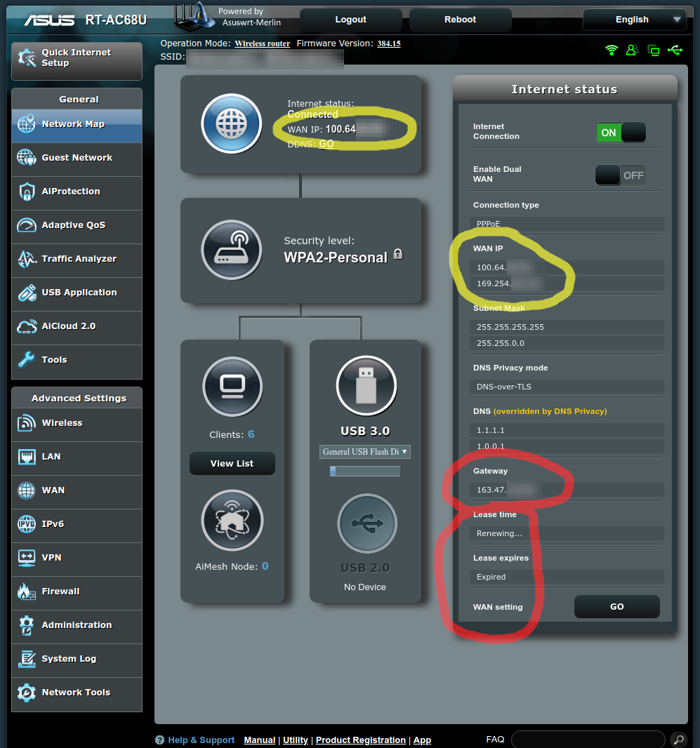The width and height of the screenshot is (700, 748).
Task: Click the firmware version 384.15 link
Action: pos(389,44)
